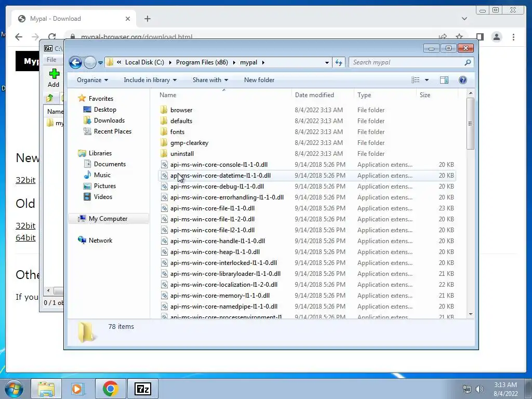Select the defaults folder
The image size is (532, 399).
181,121
